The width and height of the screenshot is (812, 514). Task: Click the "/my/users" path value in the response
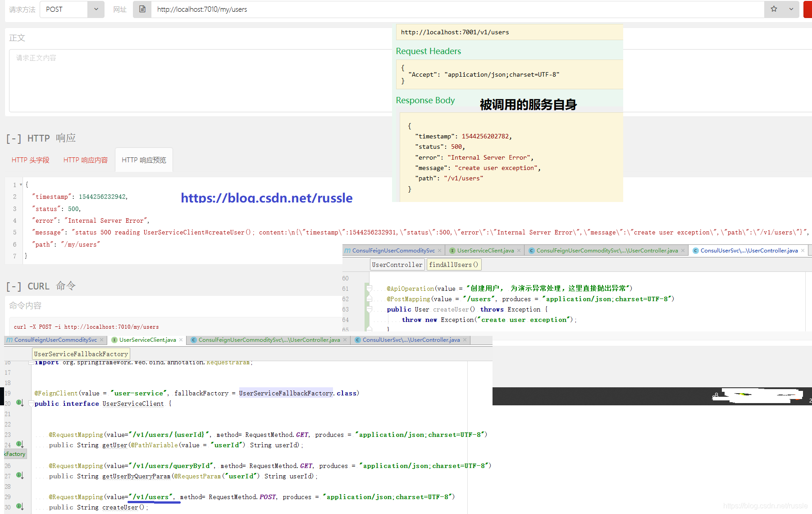81,244
